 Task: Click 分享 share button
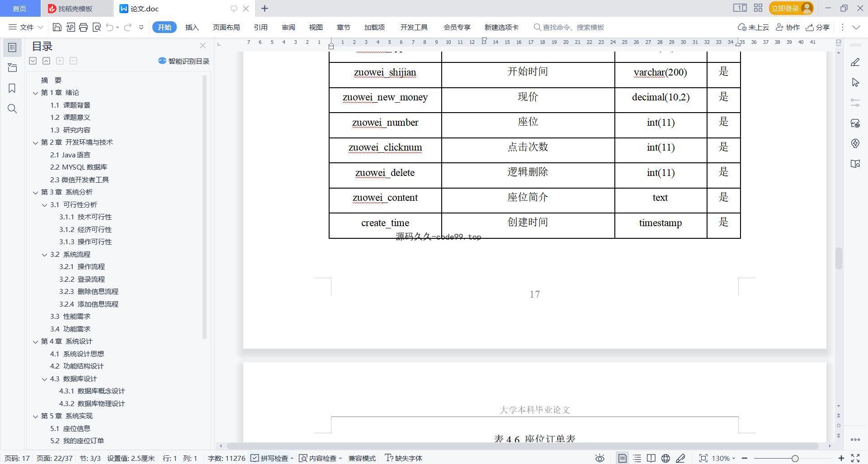[x=818, y=27]
